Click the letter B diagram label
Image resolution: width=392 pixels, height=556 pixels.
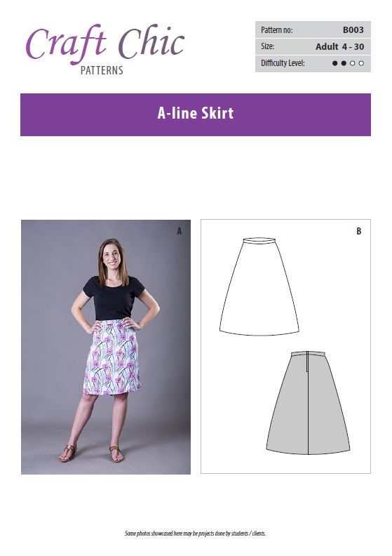pyautogui.click(x=359, y=231)
